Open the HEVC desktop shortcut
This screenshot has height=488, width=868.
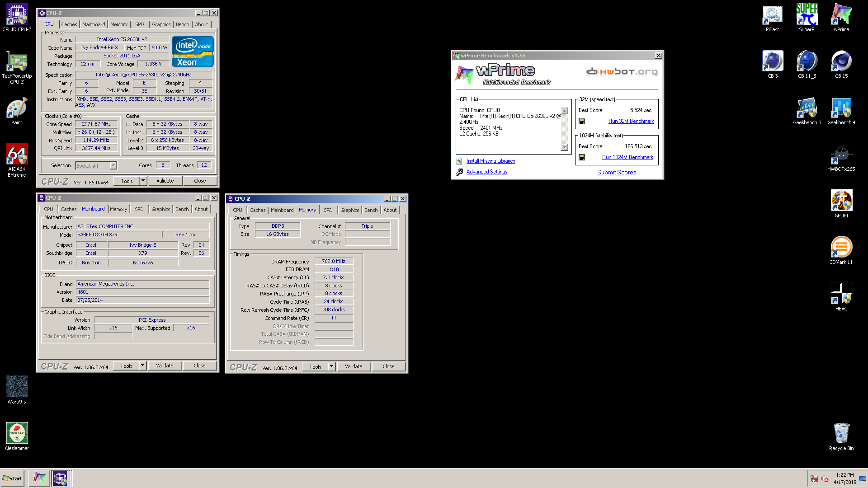tap(841, 297)
